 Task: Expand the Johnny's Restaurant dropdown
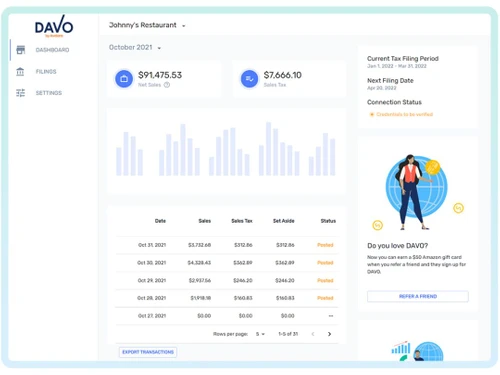coord(147,25)
